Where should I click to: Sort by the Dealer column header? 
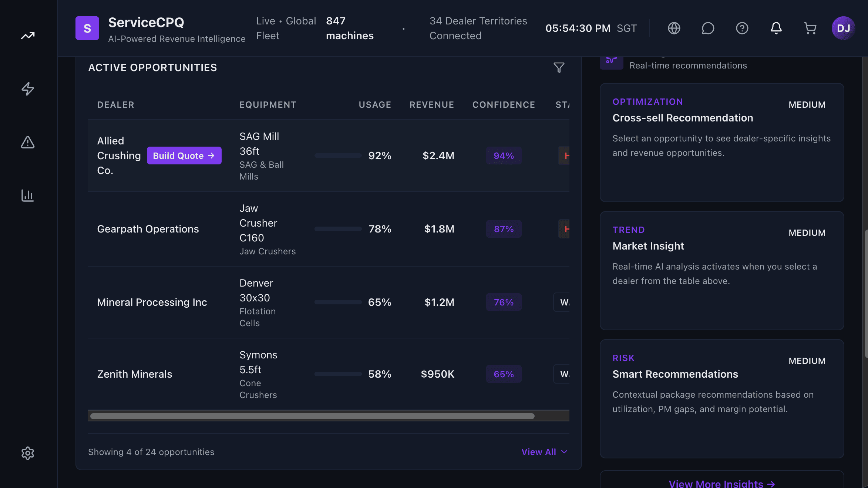(115, 105)
